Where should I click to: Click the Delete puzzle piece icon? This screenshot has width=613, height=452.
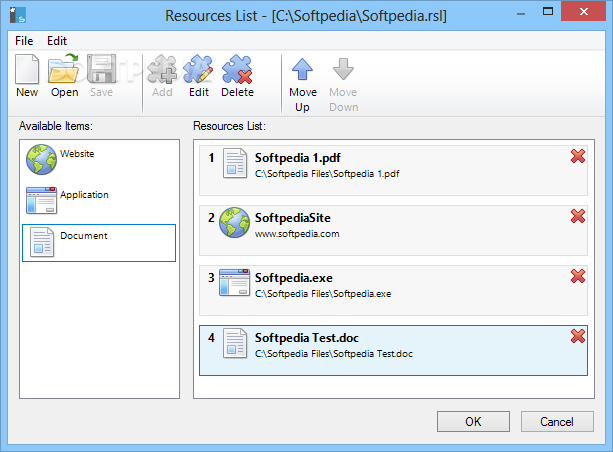237,69
